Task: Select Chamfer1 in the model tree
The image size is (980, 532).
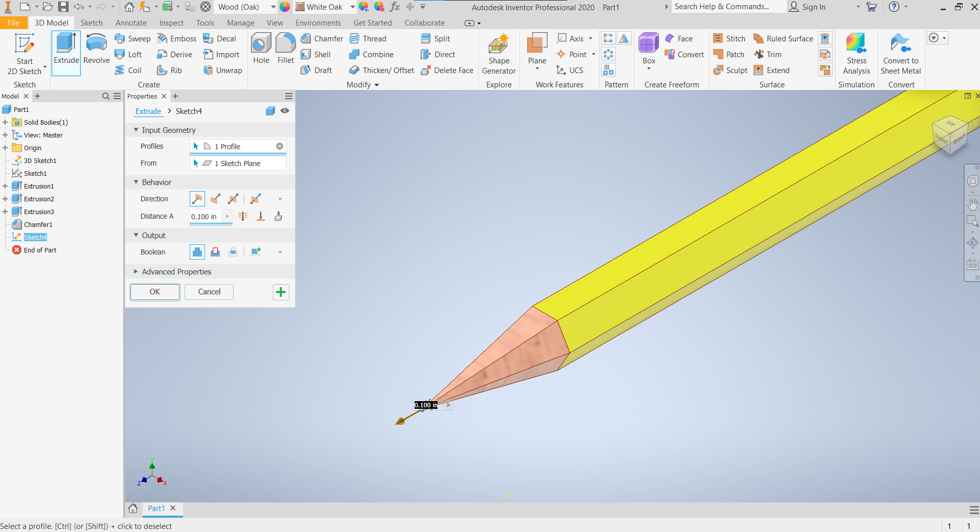Action: tap(38, 225)
